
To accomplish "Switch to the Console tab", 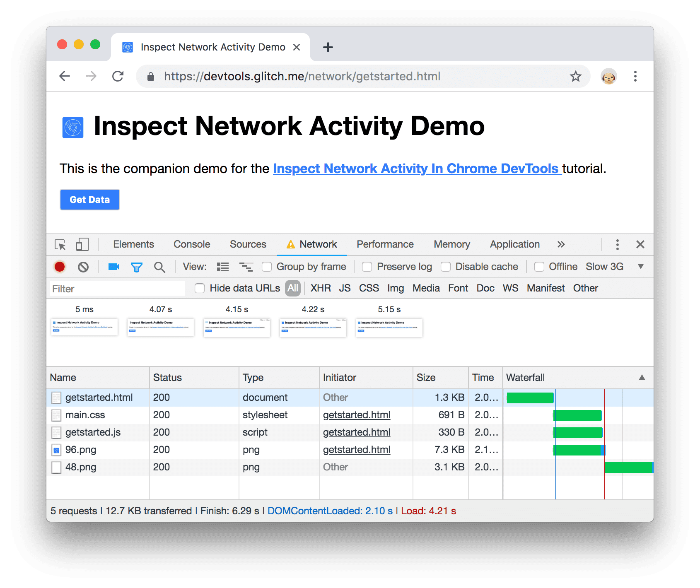I will tap(192, 244).
